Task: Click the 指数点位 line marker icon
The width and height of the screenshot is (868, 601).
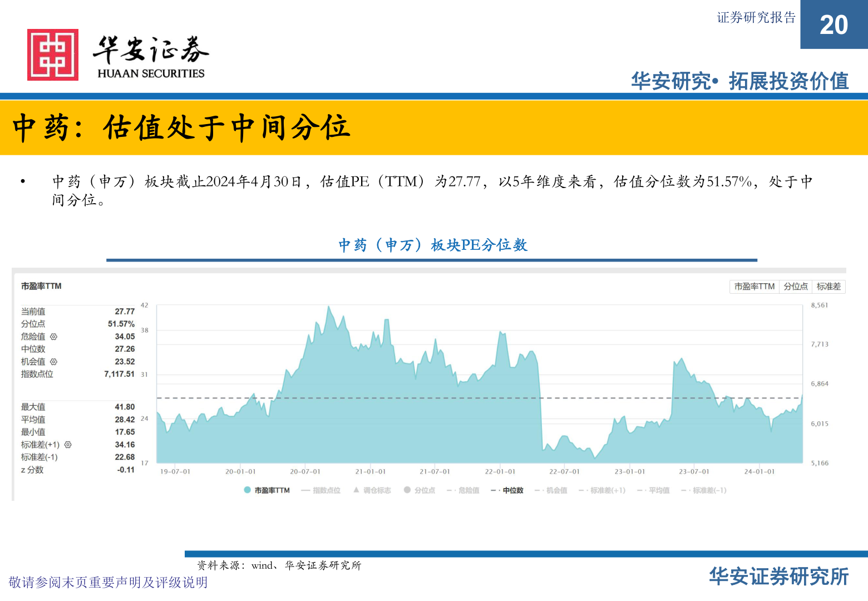Action: point(305,490)
